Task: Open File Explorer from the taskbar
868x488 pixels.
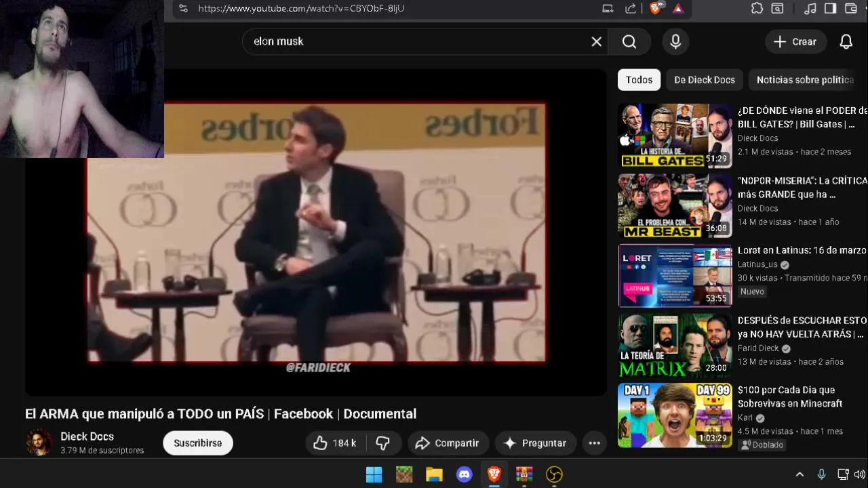Action: coord(434,474)
